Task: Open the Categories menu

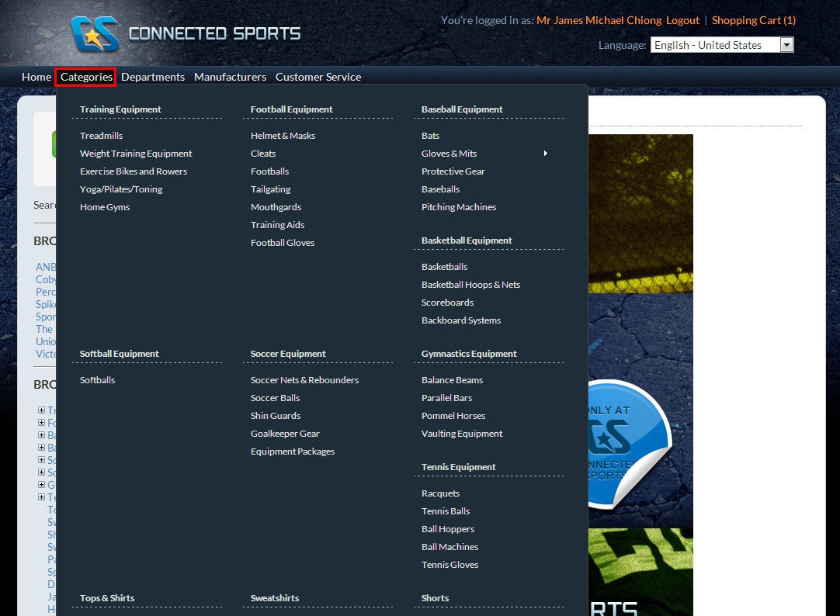Action: (86, 77)
